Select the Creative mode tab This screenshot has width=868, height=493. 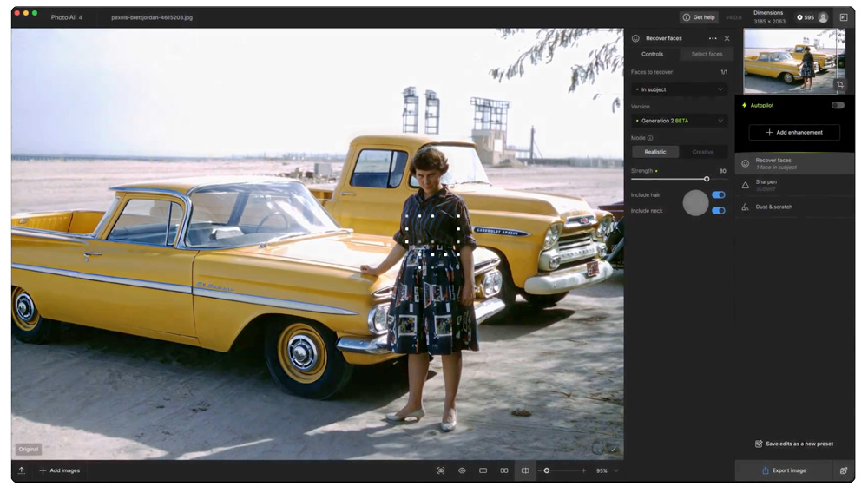coord(703,152)
